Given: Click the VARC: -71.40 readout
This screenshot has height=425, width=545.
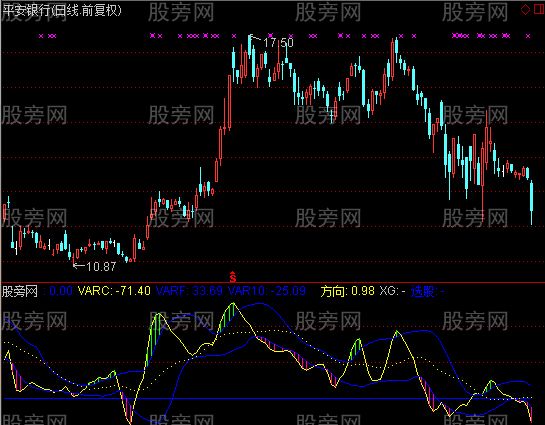Looking at the screenshot, I should pyautogui.click(x=114, y=291).
